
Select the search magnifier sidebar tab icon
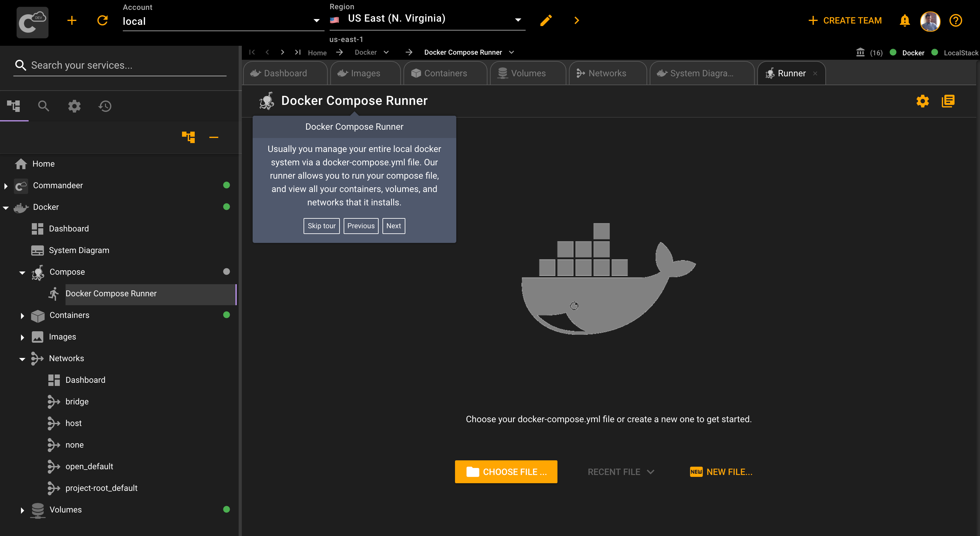click(44, 106)
